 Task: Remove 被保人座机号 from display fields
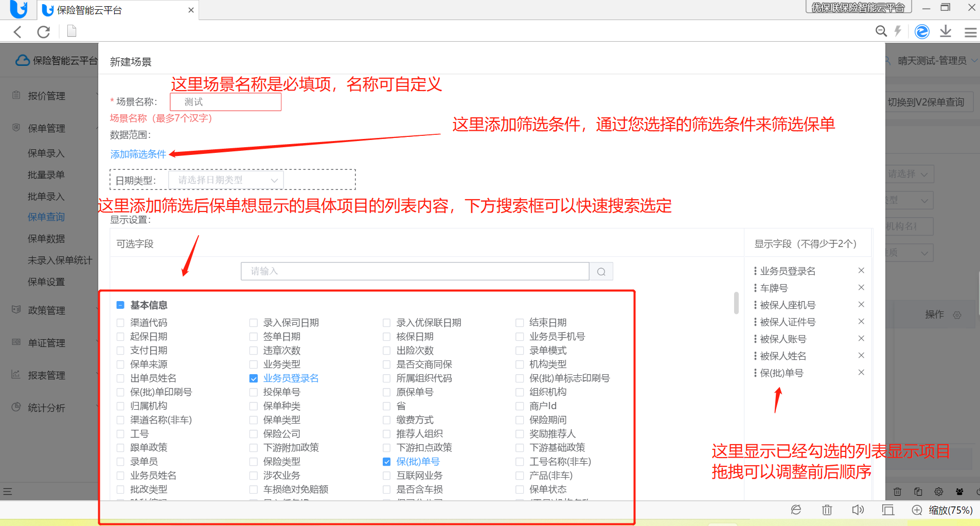coord(861,305)
